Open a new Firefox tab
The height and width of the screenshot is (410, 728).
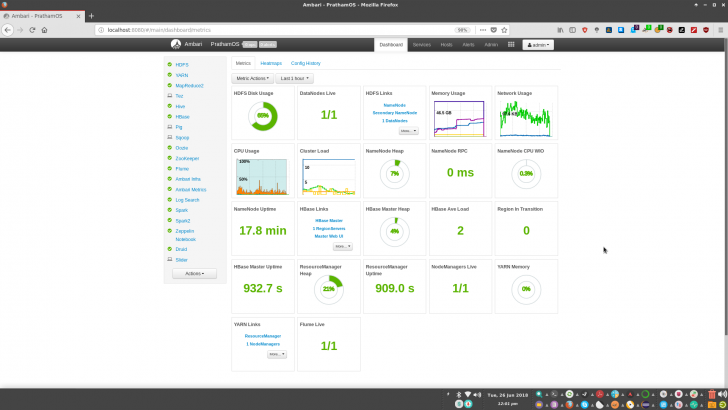click(x=92, y=17)
